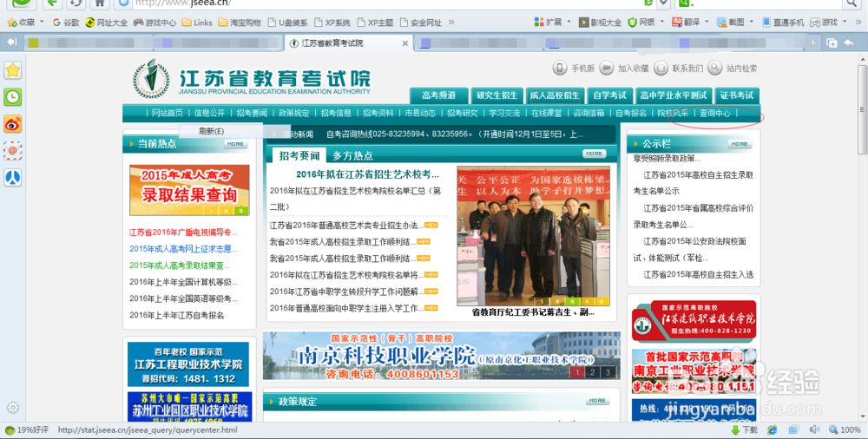868x439 pixels.
Task: Open the 翻译 dropdown
Action: click(707, 23)
